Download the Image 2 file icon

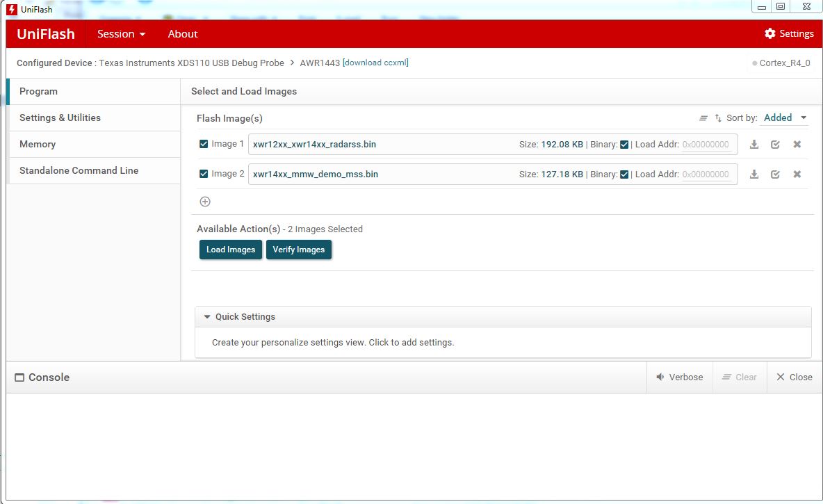click(753, 174)
